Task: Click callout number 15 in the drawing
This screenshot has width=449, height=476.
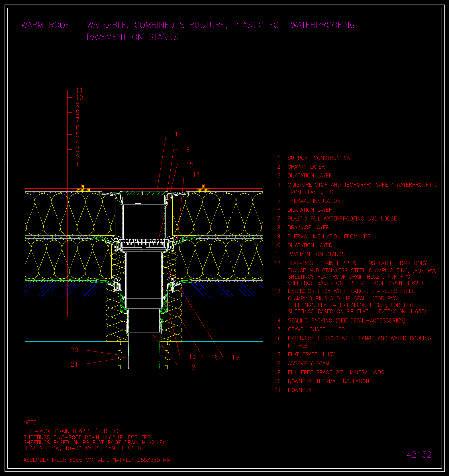Action: click(x=190, y=164)
